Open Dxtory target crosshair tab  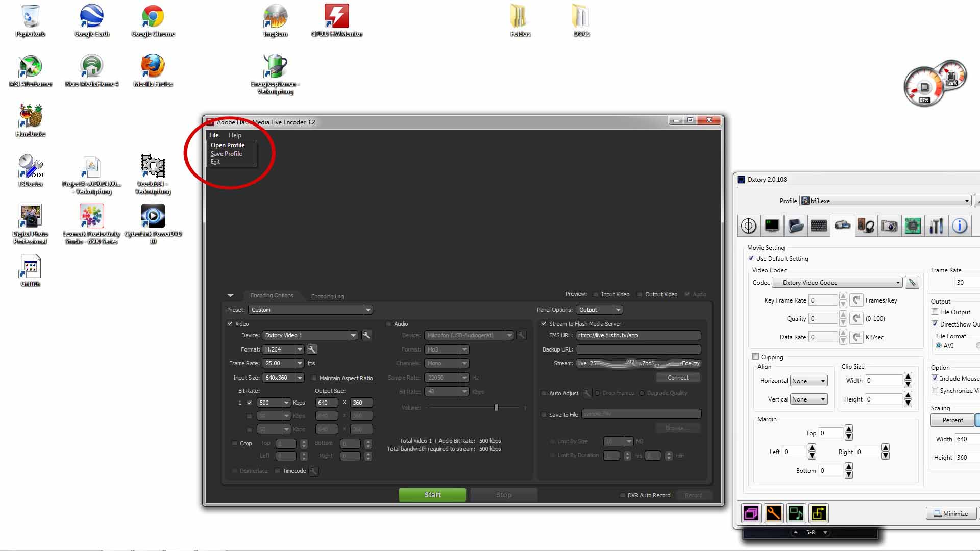(749, 226)
